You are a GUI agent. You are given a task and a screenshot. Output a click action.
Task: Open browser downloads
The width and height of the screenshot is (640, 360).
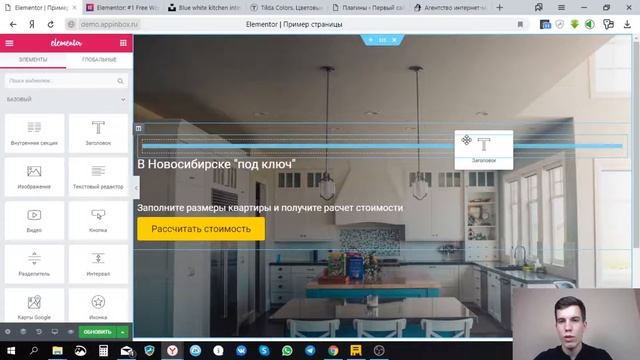tap(627, 24)
